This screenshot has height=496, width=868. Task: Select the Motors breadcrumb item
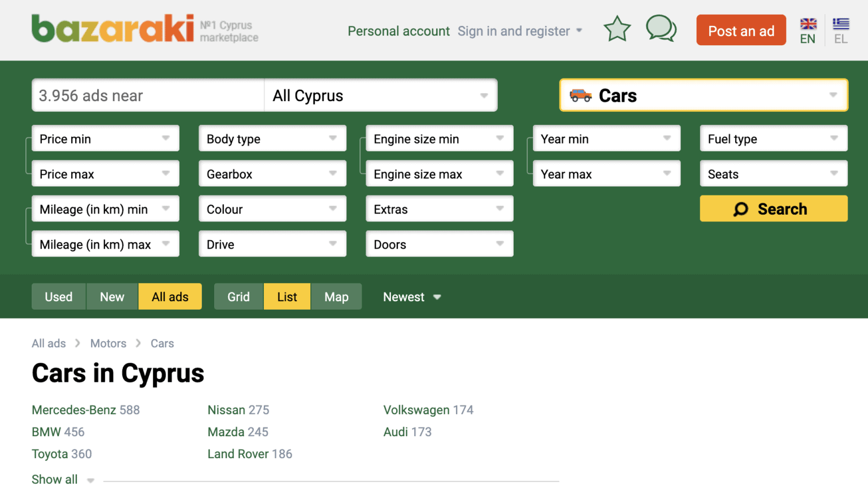[108, 343]
